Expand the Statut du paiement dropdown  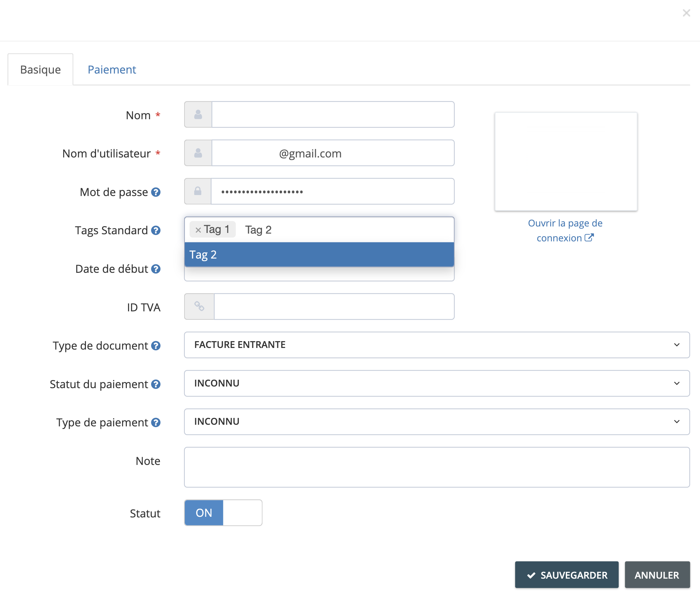pos(437,383)
